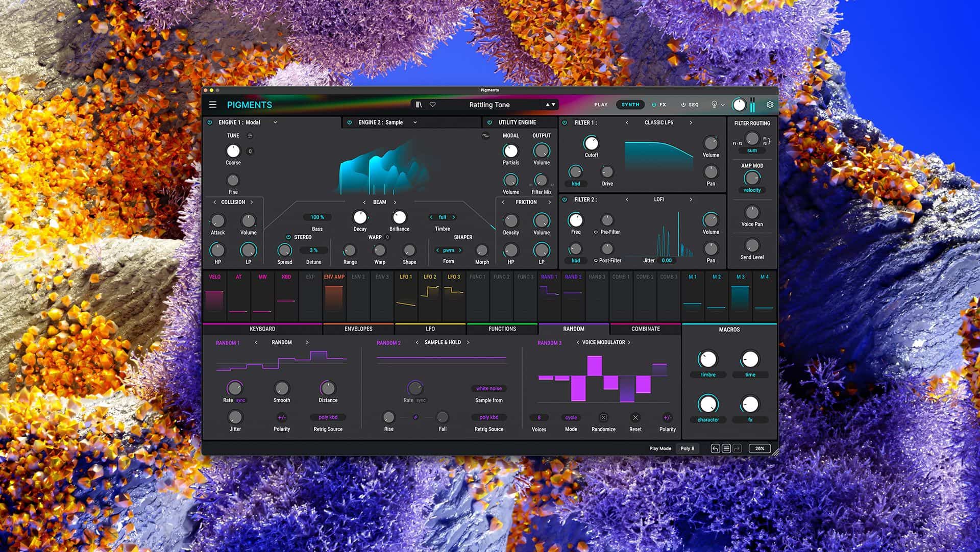Toggle Engine 1 power button
The height and width of the screenshot is (552, 980).
pos(210,122)
